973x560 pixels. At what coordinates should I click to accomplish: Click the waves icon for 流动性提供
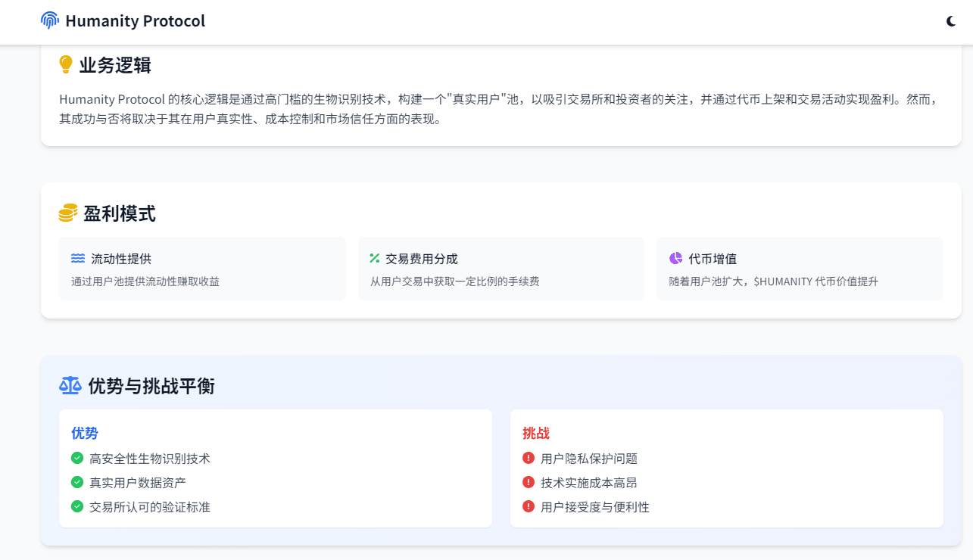tap(78, 259)
